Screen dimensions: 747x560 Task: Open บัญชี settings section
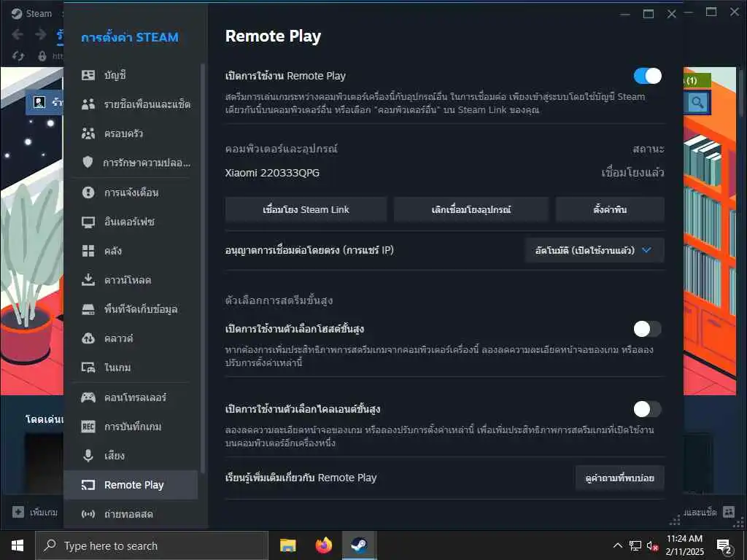pos(131,75)
